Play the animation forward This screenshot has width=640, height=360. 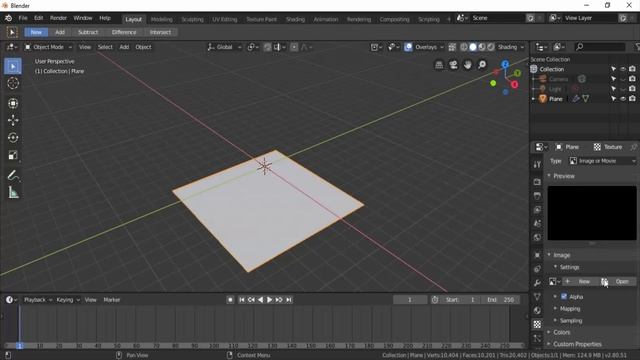269,300
